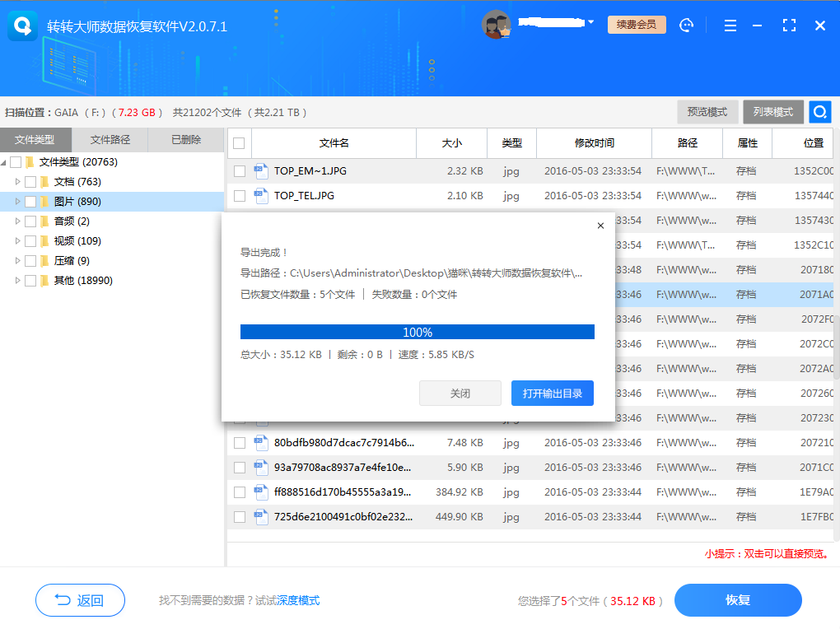Expand the 文档 (763) tree node

(17, 182)
